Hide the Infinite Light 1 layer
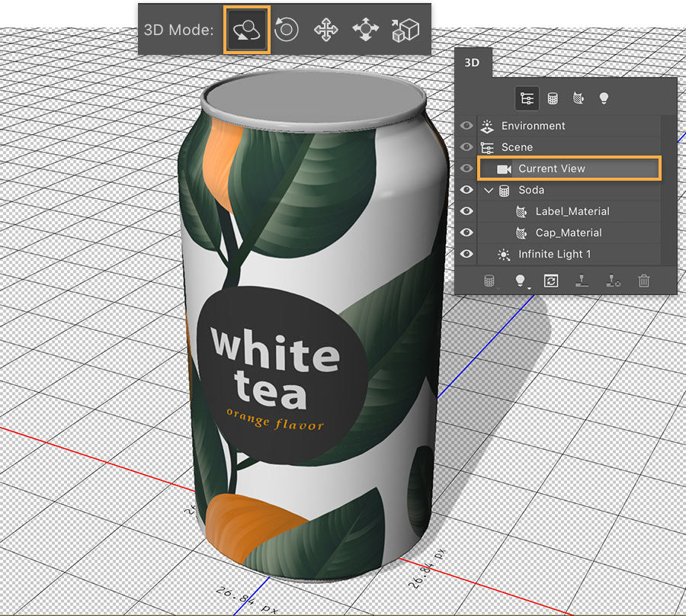The height and width of the screenshot is (616, 686). [x=466, y=254]
